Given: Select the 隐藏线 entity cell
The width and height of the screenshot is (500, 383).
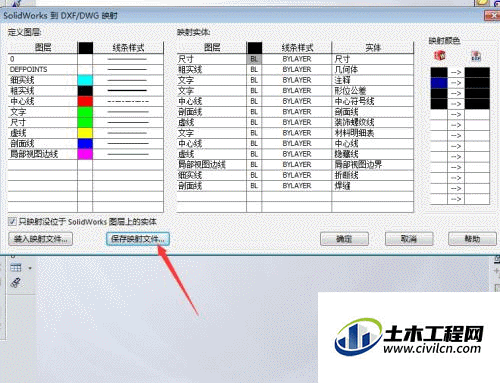Looking at the screenshot, I should [x=373, y=154].
